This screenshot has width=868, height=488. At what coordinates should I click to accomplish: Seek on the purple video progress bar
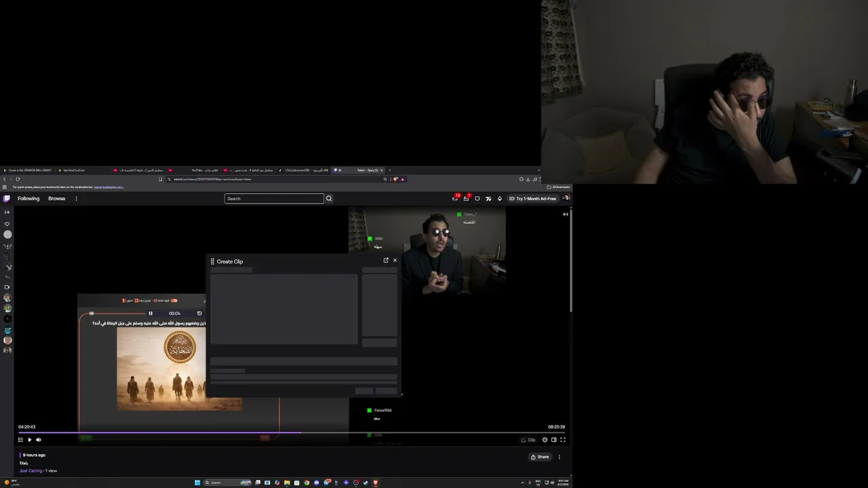(x=292, y=432)
